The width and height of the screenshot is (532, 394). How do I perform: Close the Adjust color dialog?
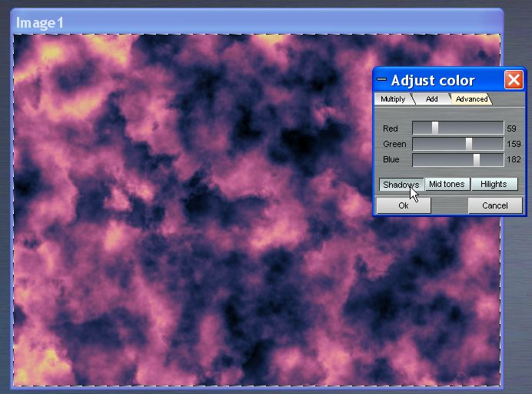(x=514, y=80)
